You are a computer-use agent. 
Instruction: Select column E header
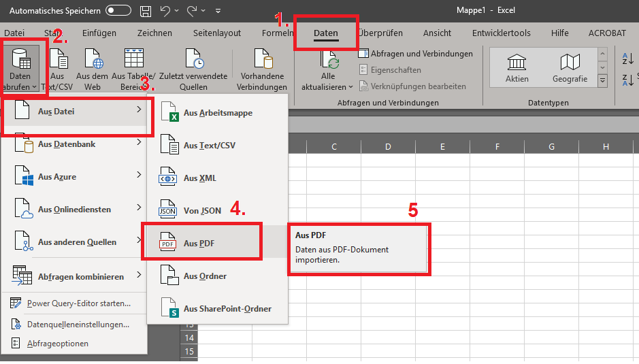442,146
